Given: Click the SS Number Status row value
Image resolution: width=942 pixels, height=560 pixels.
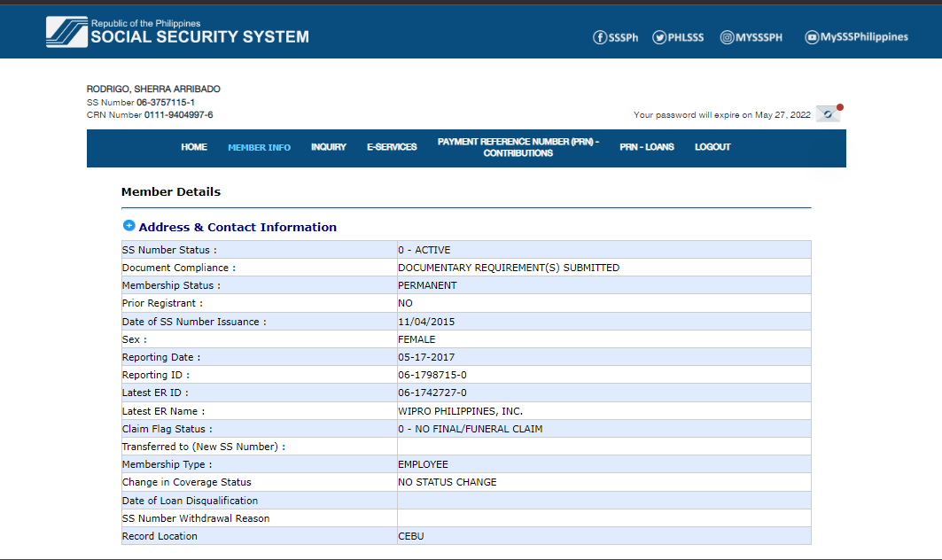Looking at the screenshot, I should coord(424,250).
